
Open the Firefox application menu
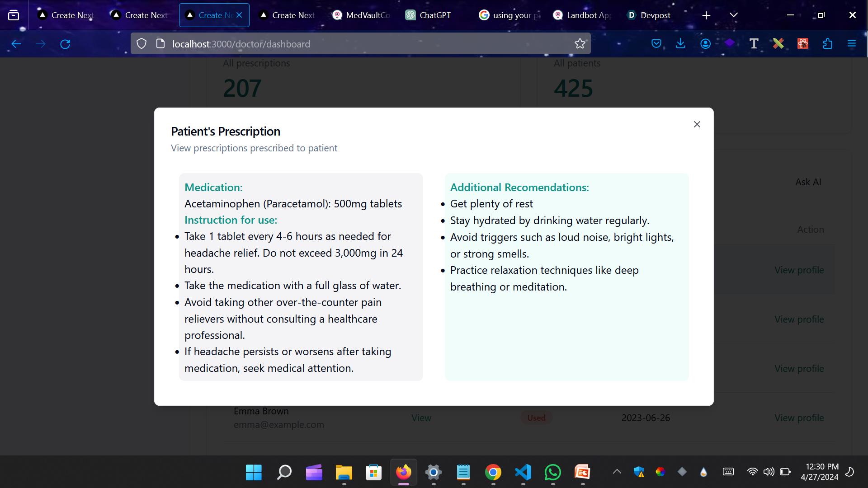[852, 44]
